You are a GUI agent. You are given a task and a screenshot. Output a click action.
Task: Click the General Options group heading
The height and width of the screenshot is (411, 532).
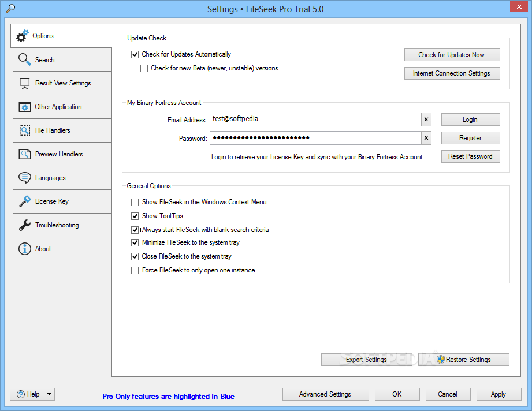[148, 186]
